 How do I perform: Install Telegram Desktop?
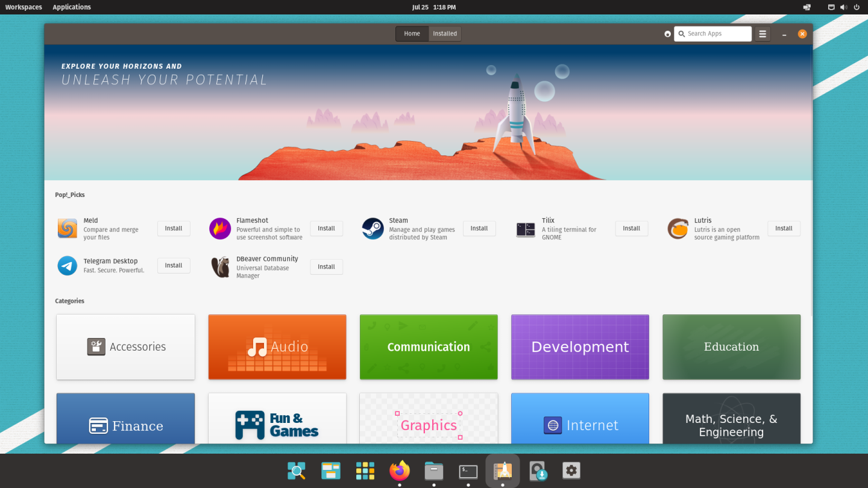173,266
